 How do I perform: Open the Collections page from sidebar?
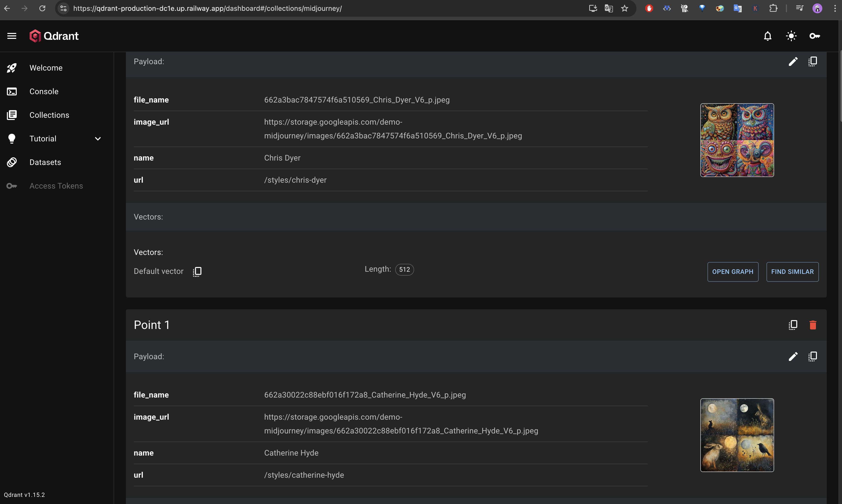(x=49, y=115)
